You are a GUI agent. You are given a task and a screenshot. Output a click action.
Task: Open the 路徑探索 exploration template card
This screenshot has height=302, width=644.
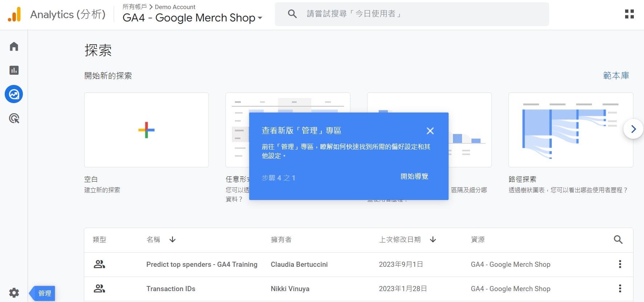[x=571, y=130]
